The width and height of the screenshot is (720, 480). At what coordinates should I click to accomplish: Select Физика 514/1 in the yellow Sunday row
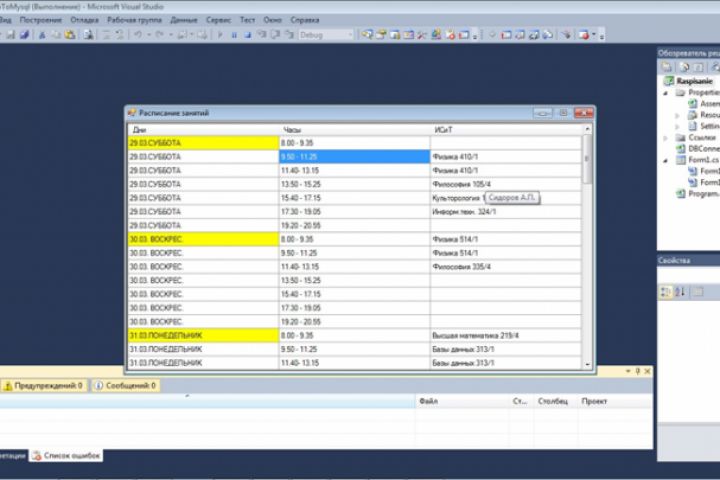506,239
